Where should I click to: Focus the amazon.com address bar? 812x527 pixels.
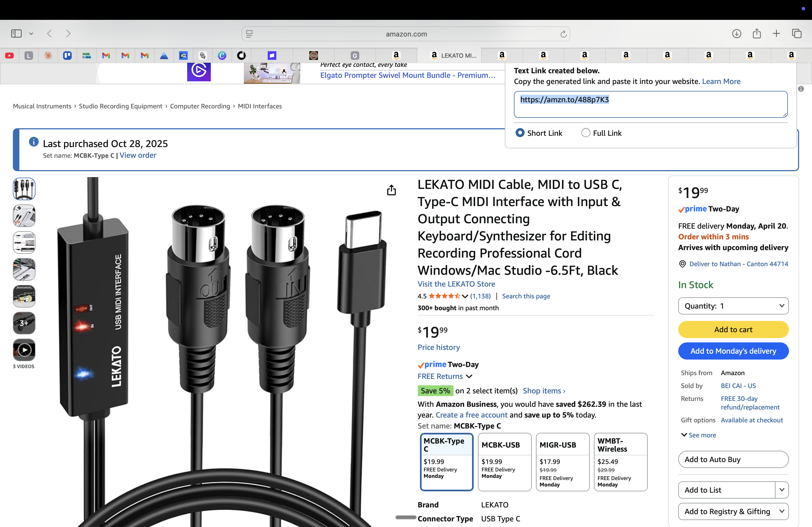(x=406, y=34)
